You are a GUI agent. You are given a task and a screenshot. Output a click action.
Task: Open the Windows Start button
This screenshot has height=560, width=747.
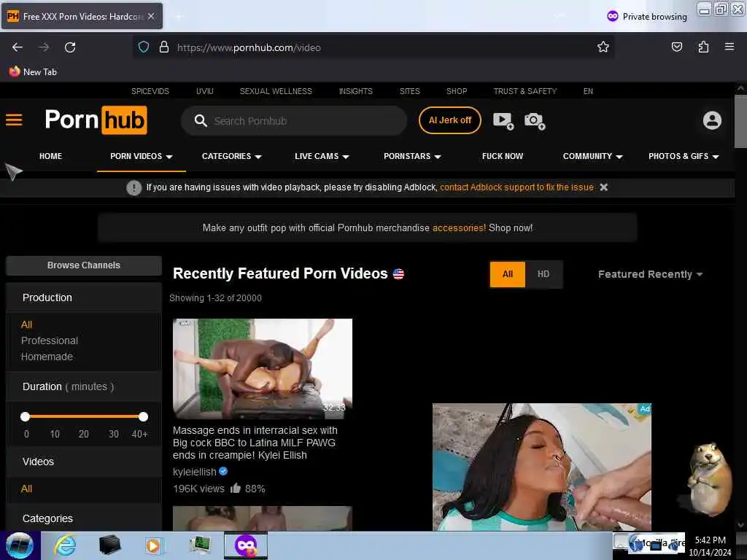point(20,545)
